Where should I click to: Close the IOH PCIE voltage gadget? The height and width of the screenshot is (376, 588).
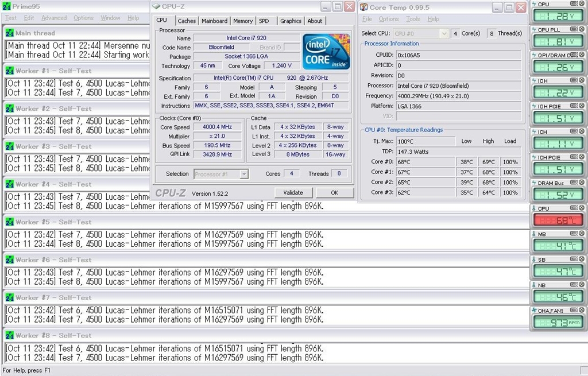[x=582, y=106]
